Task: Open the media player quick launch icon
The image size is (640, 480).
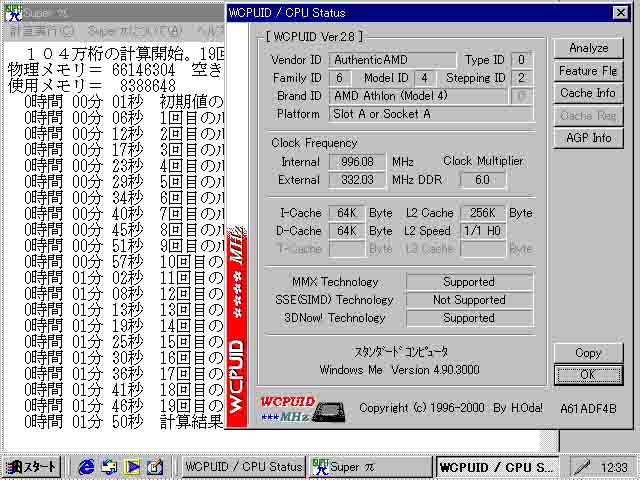Action: tap(132, 467)
